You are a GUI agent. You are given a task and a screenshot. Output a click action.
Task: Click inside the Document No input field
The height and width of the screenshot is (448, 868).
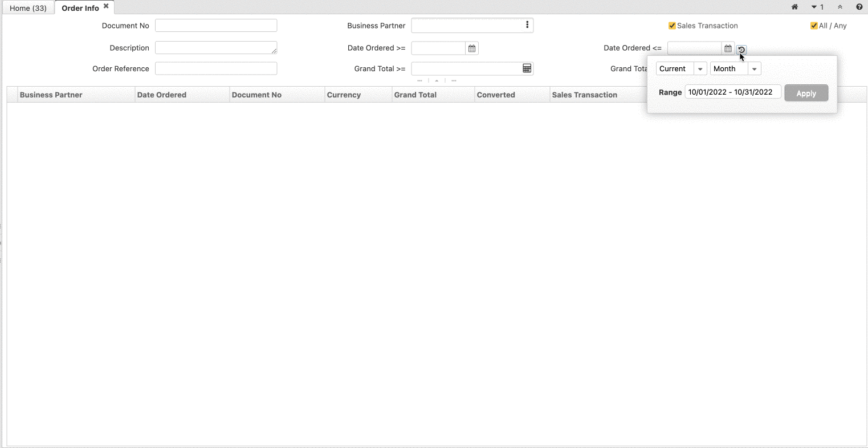[216, 25]
